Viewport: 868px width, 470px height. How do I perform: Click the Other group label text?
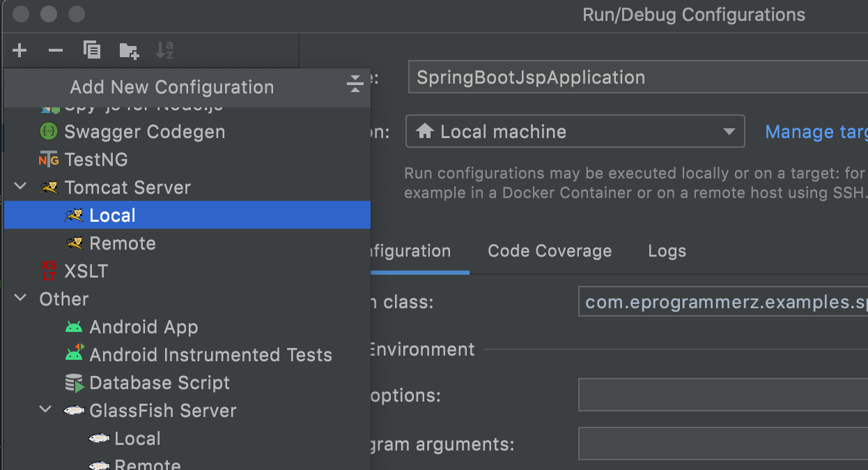pyautogui.click(x=64, y=299)
